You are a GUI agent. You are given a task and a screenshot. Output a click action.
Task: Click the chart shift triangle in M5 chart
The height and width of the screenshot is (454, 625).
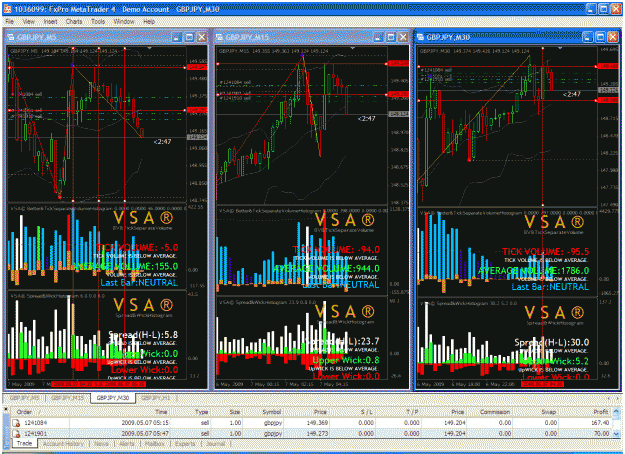149,48
